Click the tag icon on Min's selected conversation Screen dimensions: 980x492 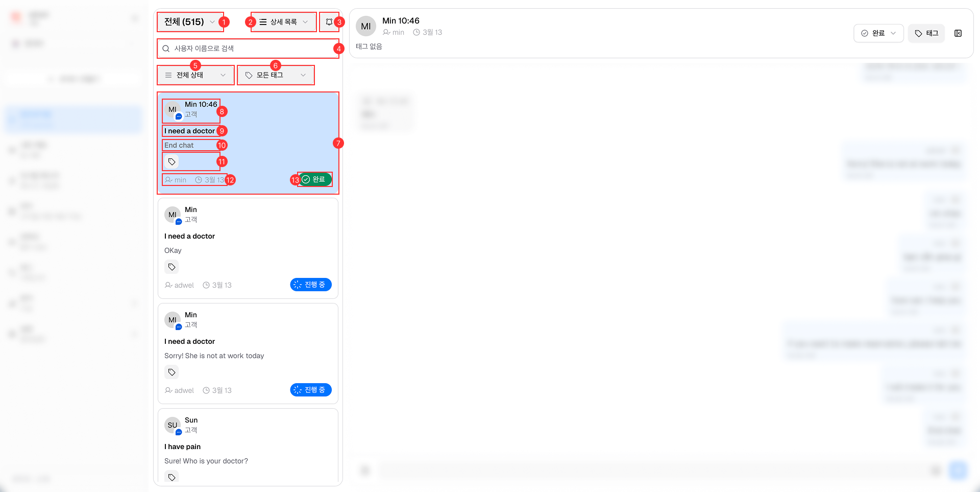(171, 161)
